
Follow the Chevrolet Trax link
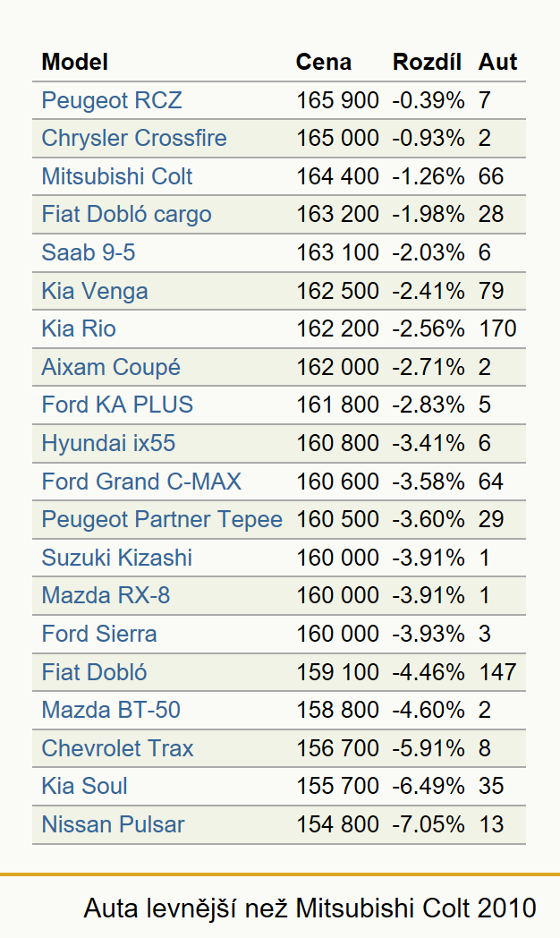pyautogui.click(x=118, y=748)
